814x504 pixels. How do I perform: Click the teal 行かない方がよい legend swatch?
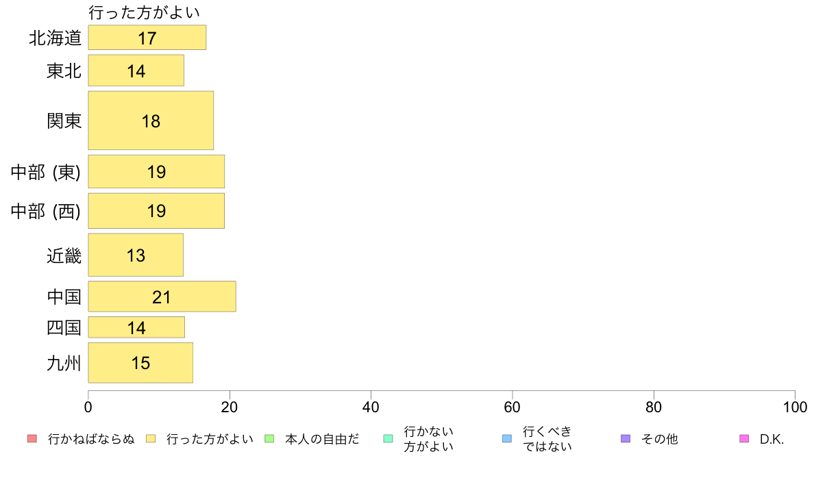[x=388, y=438]
